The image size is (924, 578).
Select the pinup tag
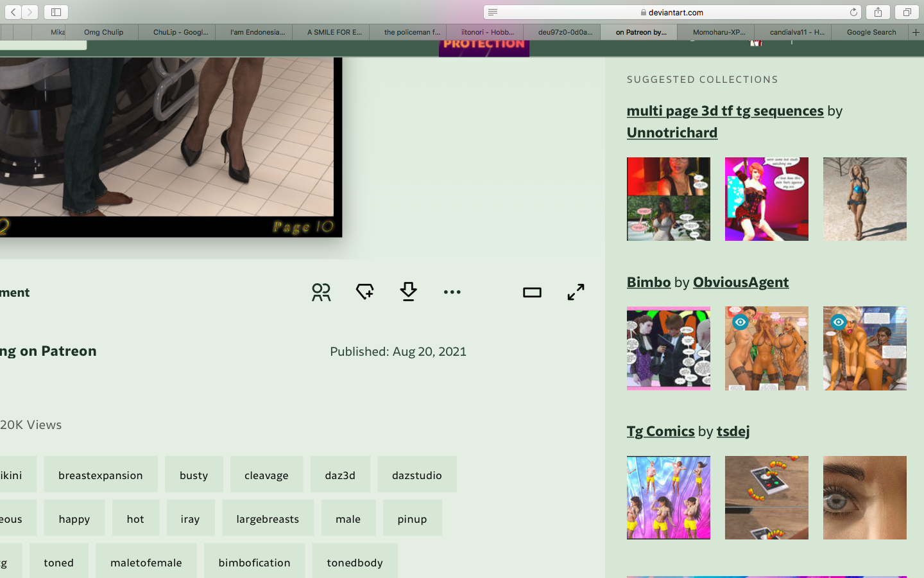point(412,518)
